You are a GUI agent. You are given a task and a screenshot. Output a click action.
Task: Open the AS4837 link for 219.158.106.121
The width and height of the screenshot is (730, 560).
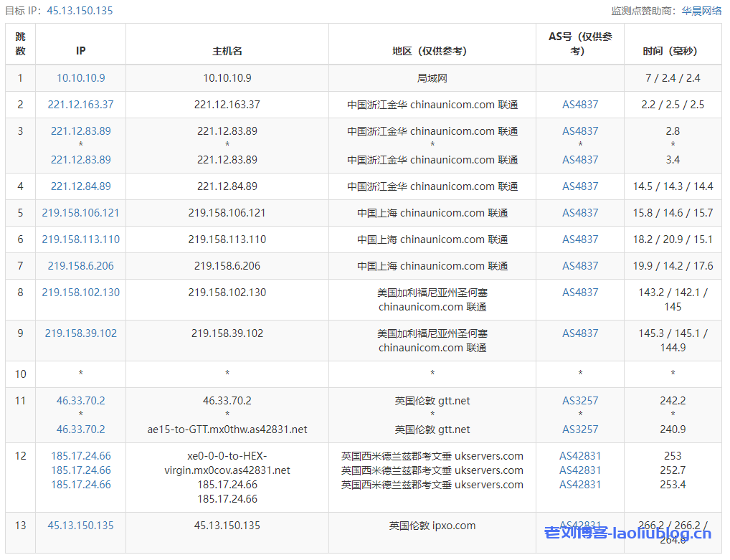580,213
